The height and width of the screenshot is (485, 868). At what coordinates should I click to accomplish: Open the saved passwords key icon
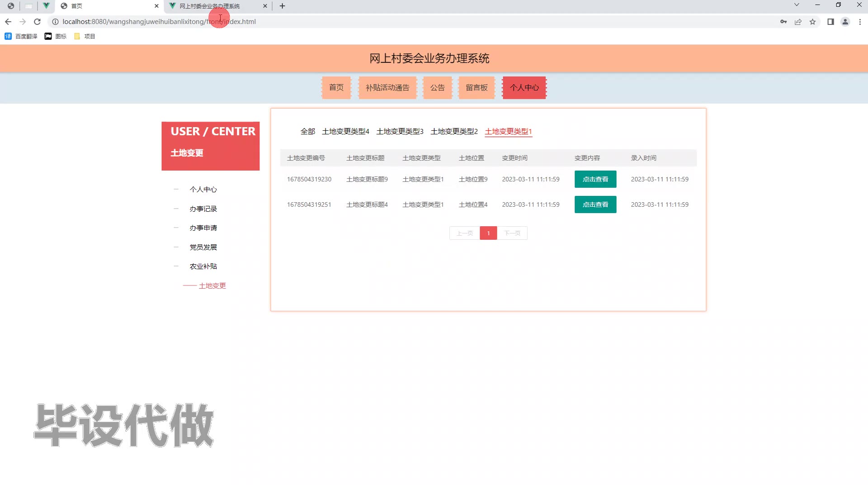[783, 22]
